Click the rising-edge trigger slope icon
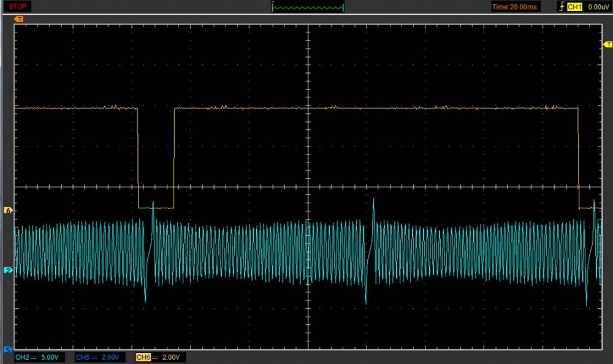The width and height of the screenshot is (613, 364). pyautogui.click(x=561, y=7)
